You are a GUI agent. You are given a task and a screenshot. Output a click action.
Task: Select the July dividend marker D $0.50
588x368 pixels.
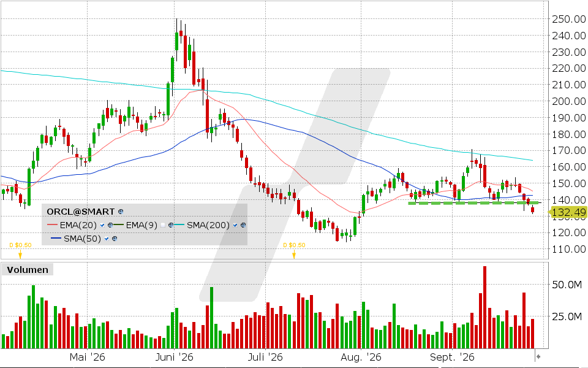pos(294,250)
